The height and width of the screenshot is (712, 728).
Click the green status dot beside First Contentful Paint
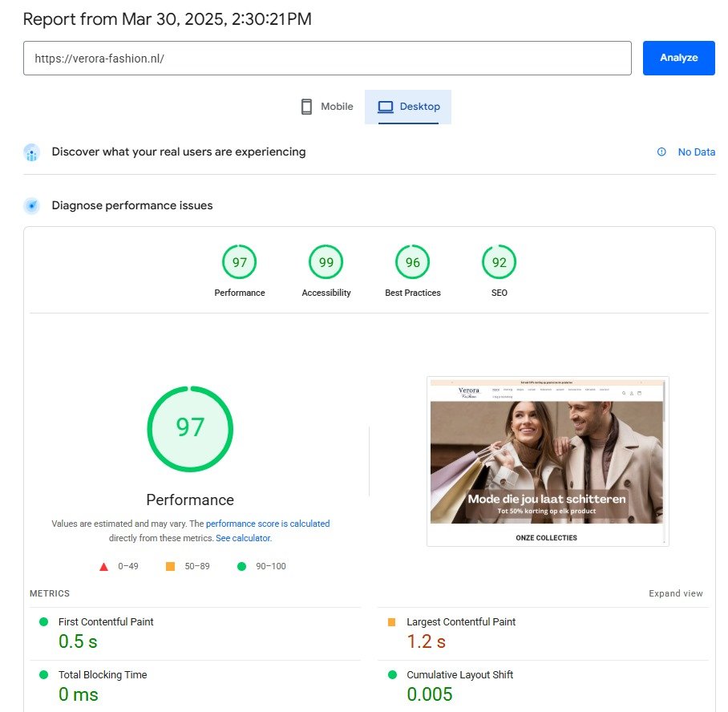tap(43, 621)
